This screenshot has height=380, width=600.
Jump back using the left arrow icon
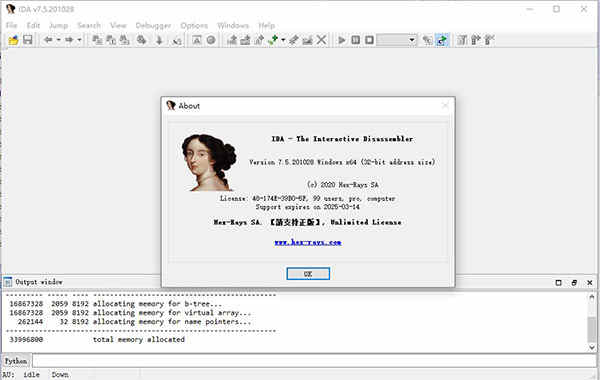click(48, 40)
